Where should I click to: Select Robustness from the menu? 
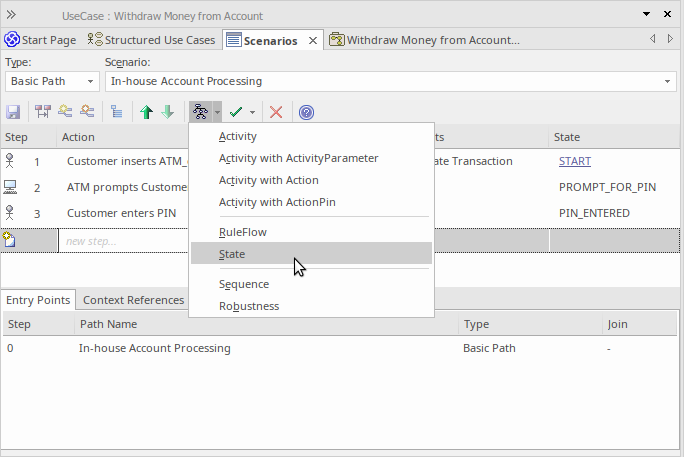(249, 306)
